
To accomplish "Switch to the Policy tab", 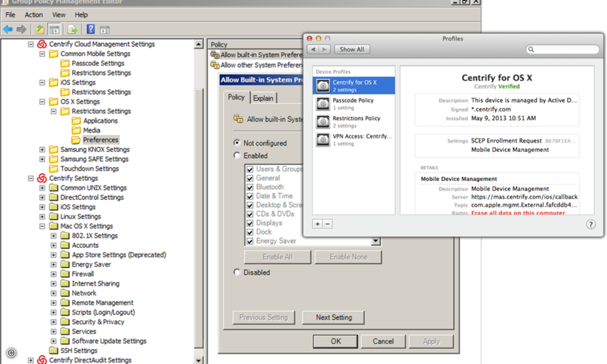I will coord(236,97).
